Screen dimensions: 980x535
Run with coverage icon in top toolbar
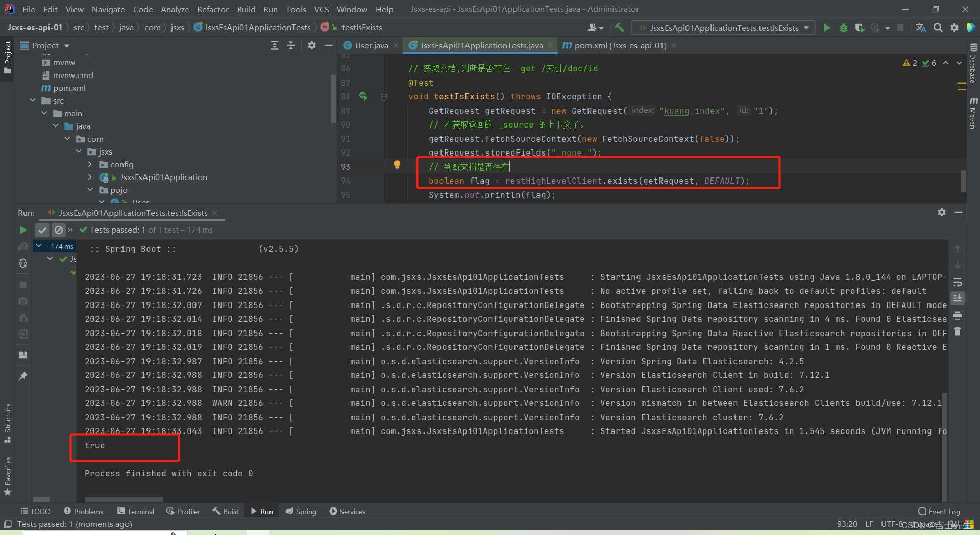point(860,28)
